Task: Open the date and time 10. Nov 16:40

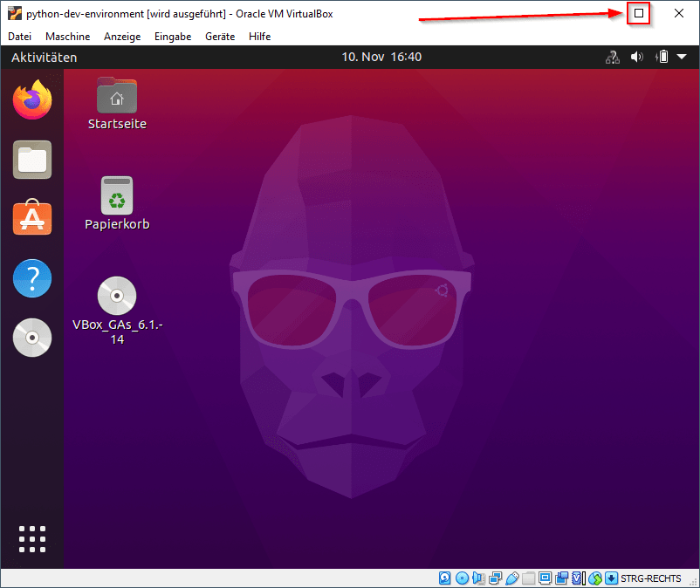Action: pos(381,58)
